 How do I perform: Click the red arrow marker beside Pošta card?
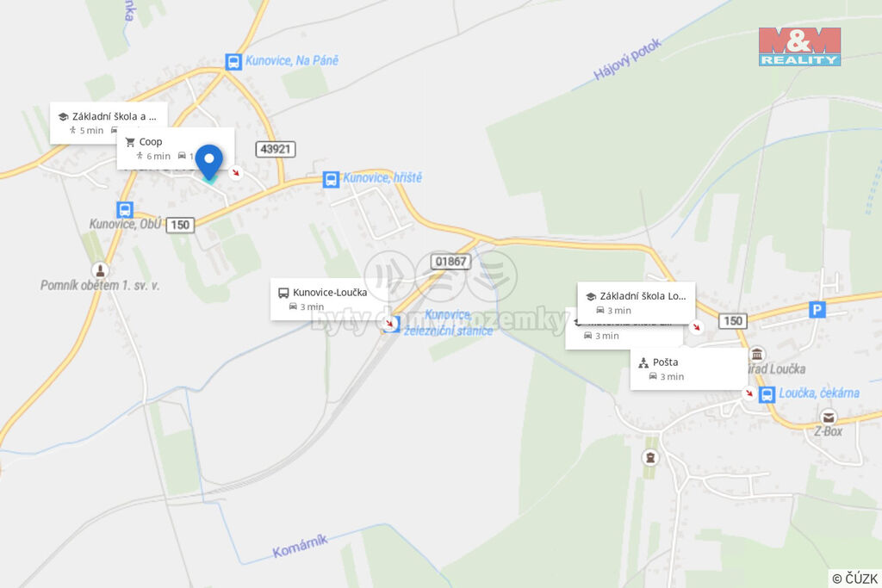(x=748, y=393)
